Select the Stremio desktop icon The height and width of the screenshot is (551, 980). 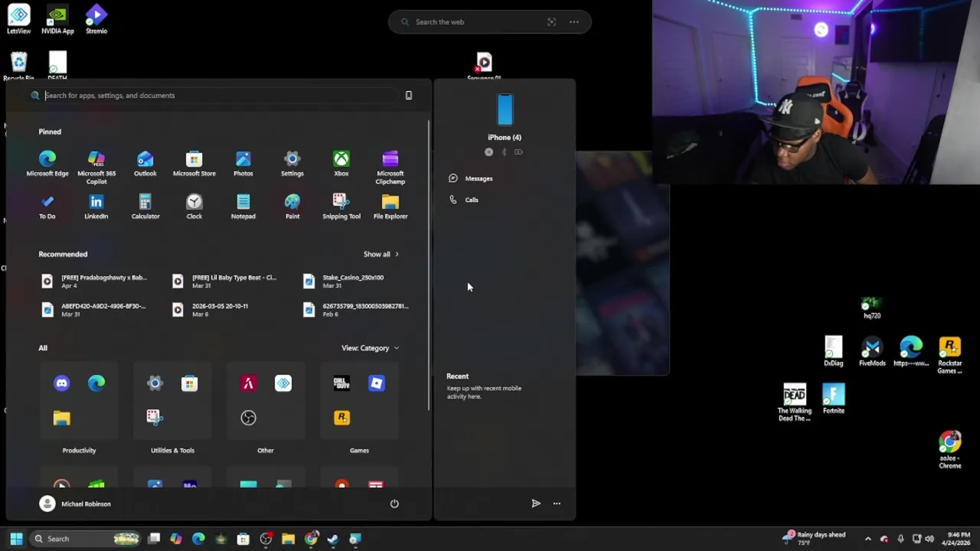[x=96, y=19]
